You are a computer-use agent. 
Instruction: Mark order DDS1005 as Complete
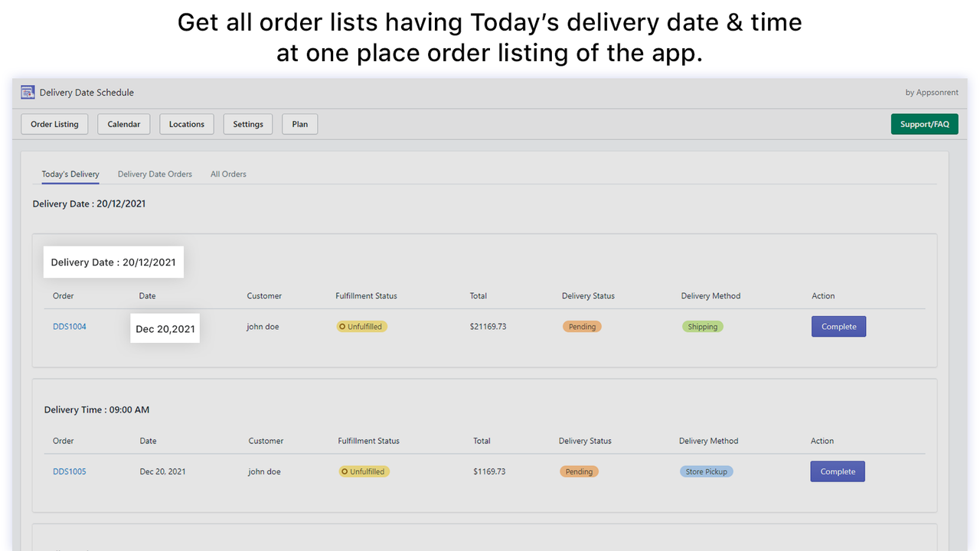[x=838, y=471]
